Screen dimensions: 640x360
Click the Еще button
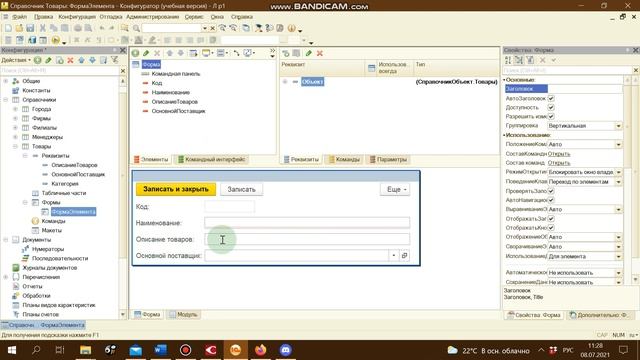395,189
